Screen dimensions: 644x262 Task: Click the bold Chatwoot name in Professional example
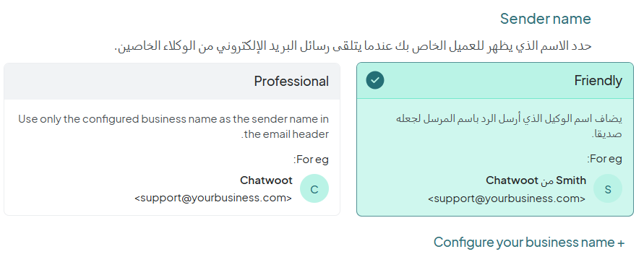(266, 180)
